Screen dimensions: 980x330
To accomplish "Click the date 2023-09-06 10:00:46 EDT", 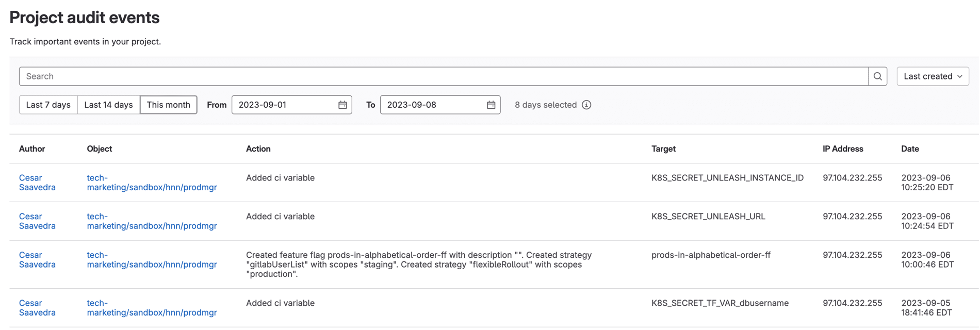I will tap(927, 260).
